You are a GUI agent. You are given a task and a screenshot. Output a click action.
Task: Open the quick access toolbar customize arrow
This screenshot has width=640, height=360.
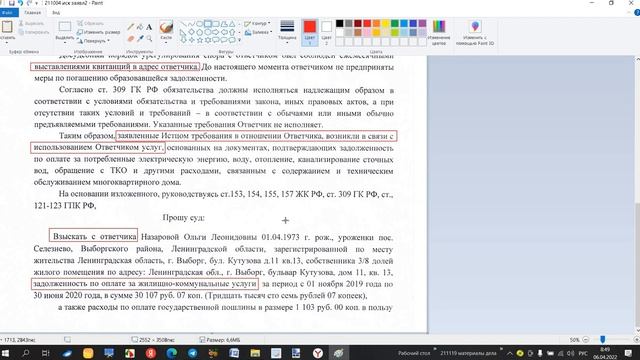click(37, 3)
